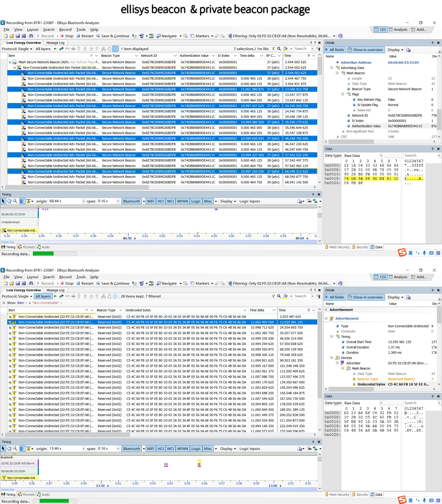Viewport: 442px width, 504px height.
Task: Switch to Piconets tab in bottom window
Action: click(26, 495)
